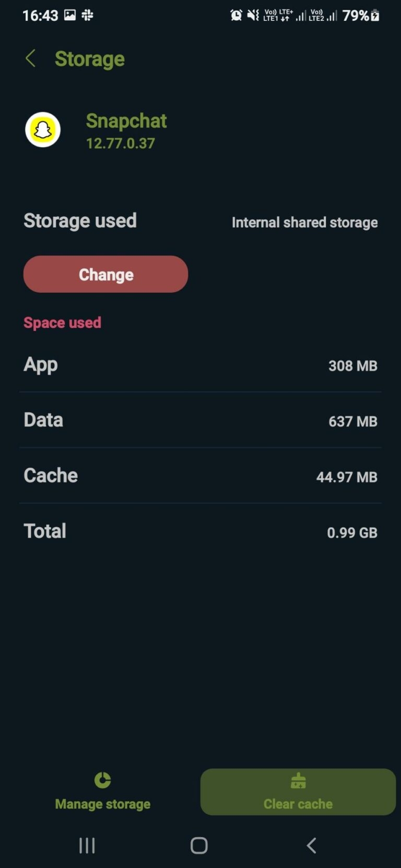Tap Internal shared storage text
The image size is (401, 868).
(304, 222)
